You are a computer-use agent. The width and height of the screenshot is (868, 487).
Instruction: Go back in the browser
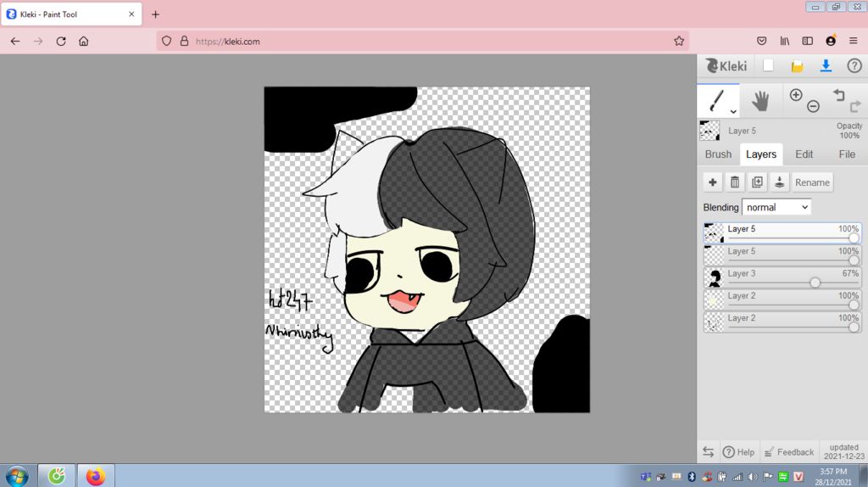coord(15,41)
